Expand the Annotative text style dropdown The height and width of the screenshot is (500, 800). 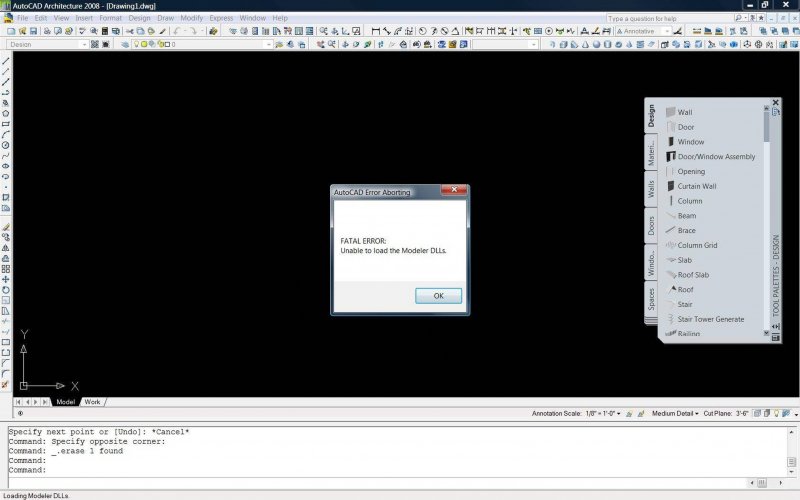666,31
